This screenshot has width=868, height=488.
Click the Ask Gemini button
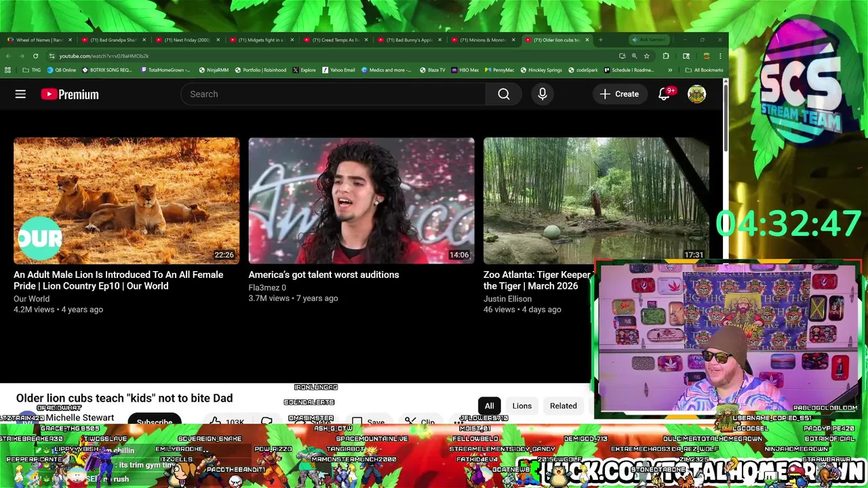click(650, 40)
